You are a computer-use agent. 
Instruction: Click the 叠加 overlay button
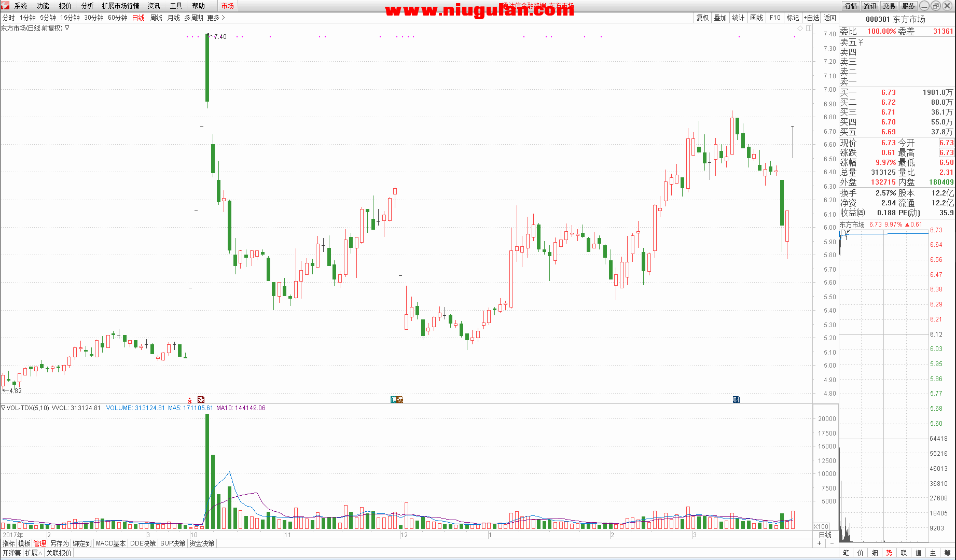(x=721, y=18)
